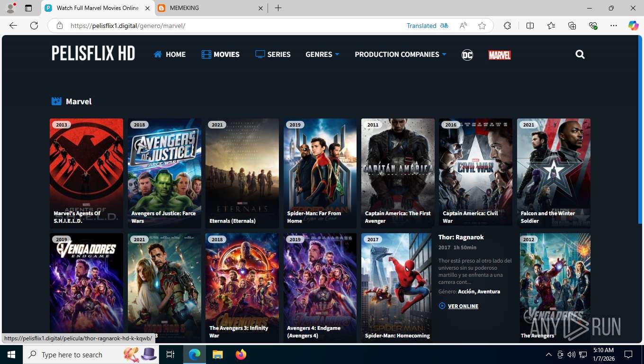Click the address bar URL
Screen dimensions: 644x364
pyautogui.click(x=128, y=26)
